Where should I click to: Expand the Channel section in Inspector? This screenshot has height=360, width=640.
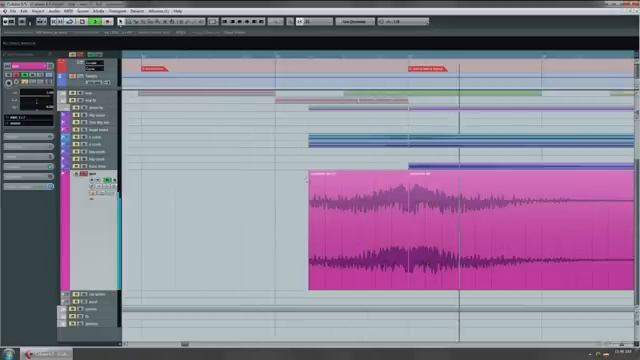click(29, 167)
